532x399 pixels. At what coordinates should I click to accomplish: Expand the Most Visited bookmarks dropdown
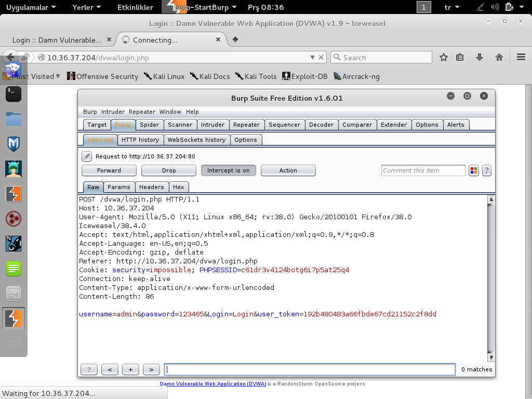pos(36,76)
